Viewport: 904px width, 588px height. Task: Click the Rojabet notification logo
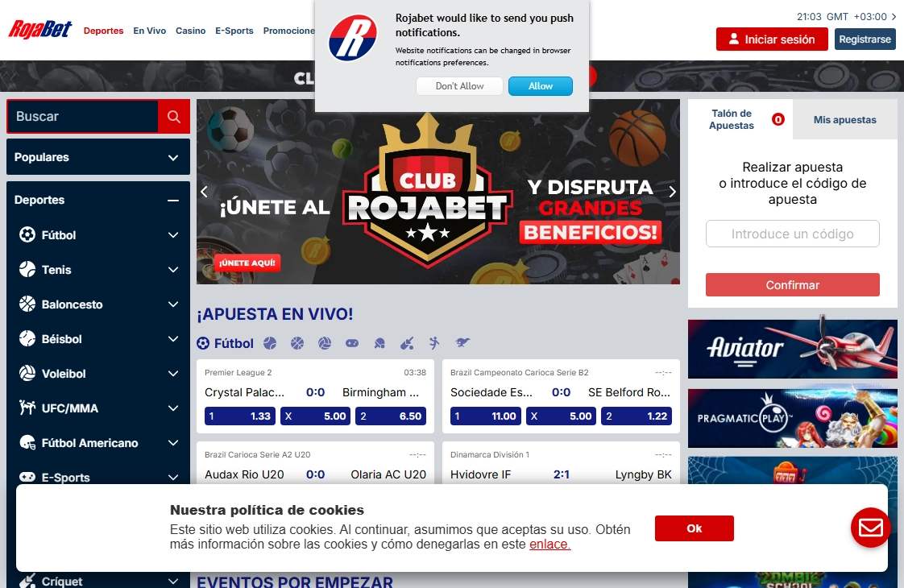click(353, 38)
